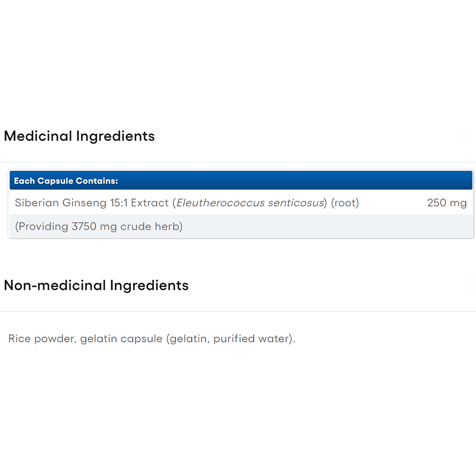Click the word senticosus in the table
This screenshot has width=476, height=476.
(296, 203)
